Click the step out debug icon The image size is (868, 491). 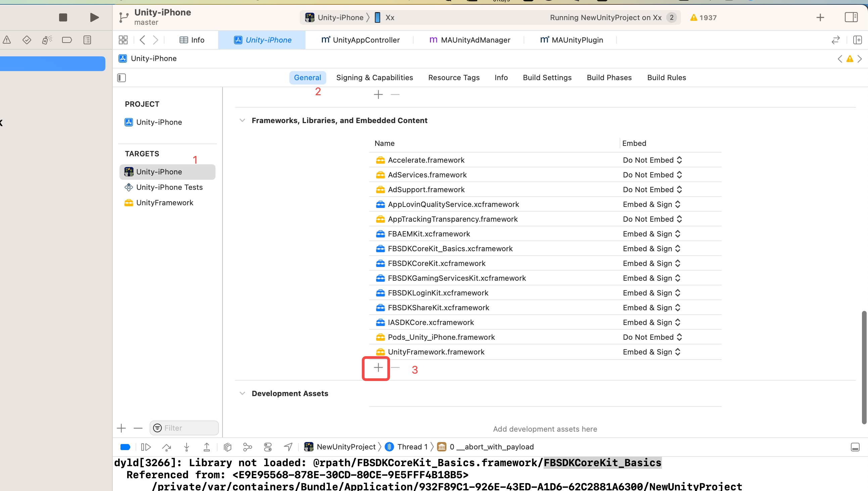(206, 447)
